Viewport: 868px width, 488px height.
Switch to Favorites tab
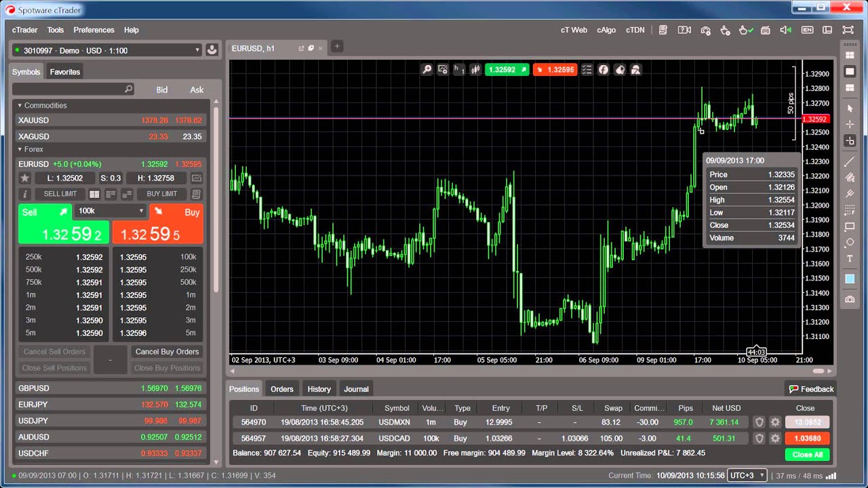click(65, 72)
